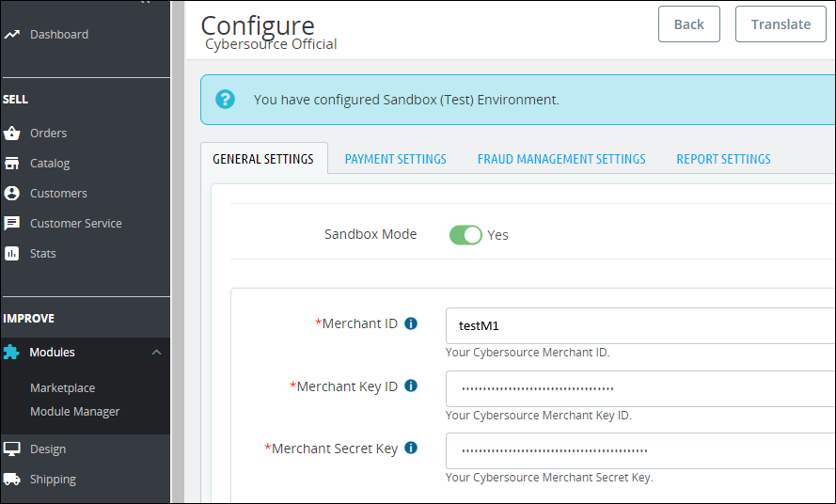Click the 'Configure' page heading
This screenshot has width=836, height=504.
[258, 24]
